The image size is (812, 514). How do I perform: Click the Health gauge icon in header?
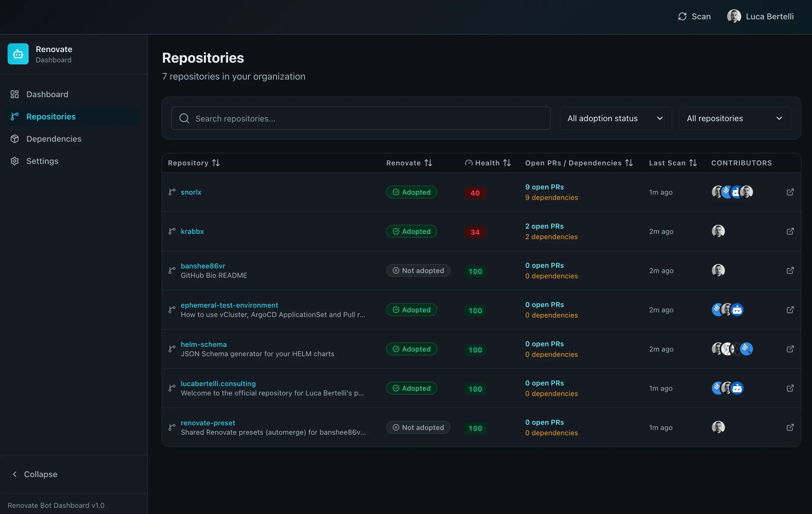click(x=468, y=163)
